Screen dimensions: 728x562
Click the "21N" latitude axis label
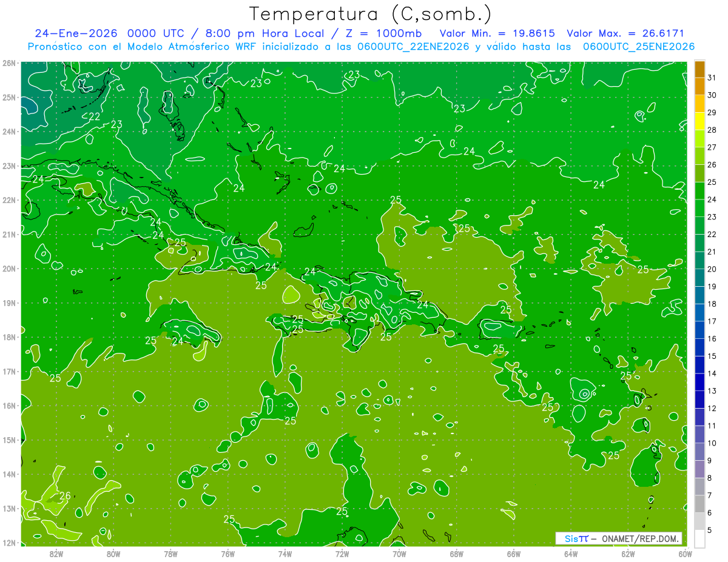(x=8, y=235)
